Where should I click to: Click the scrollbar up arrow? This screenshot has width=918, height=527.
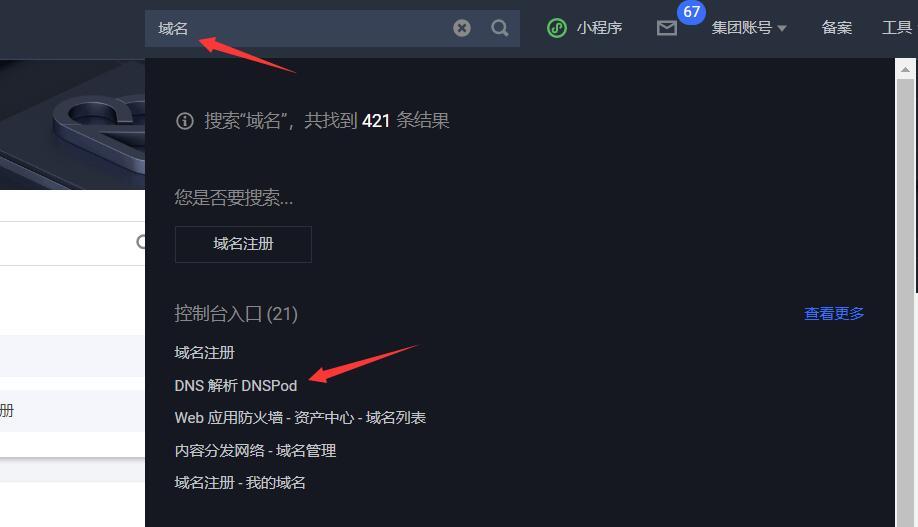point(905,69)
